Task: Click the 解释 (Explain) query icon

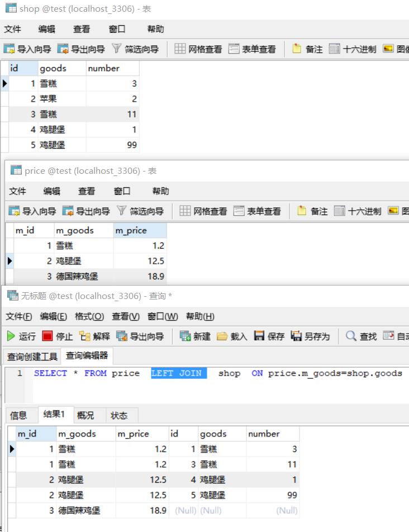Action: tap(85, 336)
